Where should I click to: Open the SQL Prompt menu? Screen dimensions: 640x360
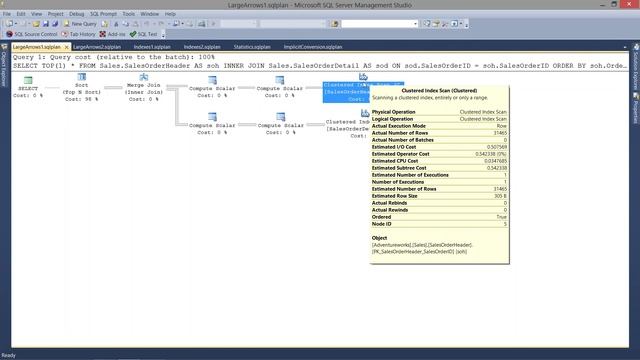(103, 14)
